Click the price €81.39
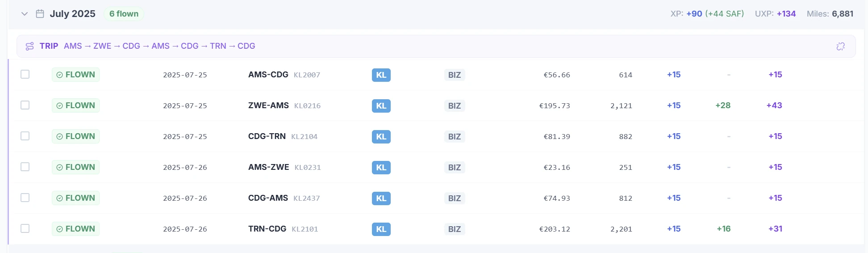This screenshot has height=253, width=868. 557,137
